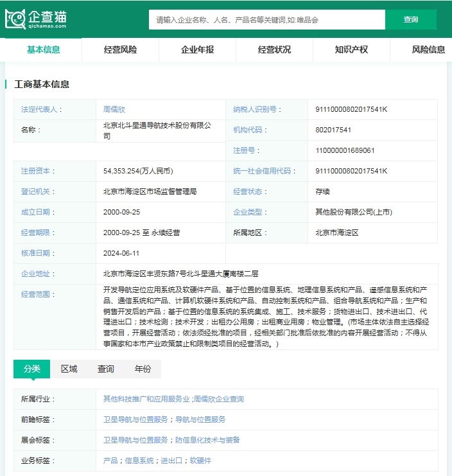This screenshot has height=476, width=452.
Task: Select 北京市海淀区市场监督管理局 text
Action: point(150,191)
